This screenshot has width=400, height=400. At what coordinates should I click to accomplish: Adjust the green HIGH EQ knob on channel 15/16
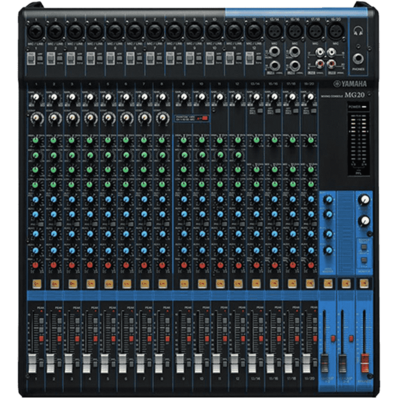pos(274,140)
